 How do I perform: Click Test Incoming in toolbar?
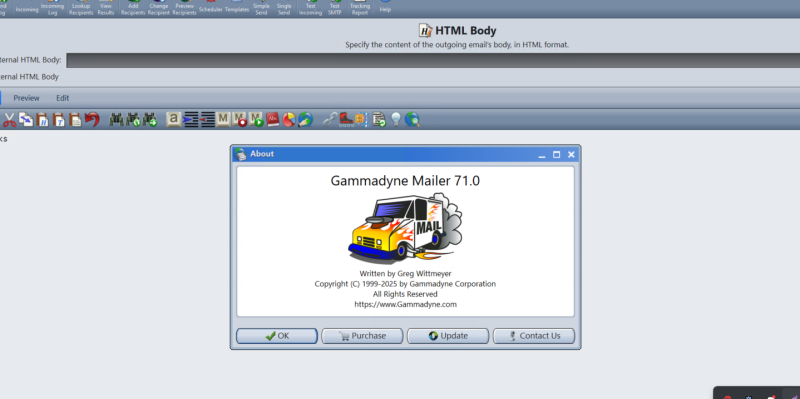(x=311, y=7)
